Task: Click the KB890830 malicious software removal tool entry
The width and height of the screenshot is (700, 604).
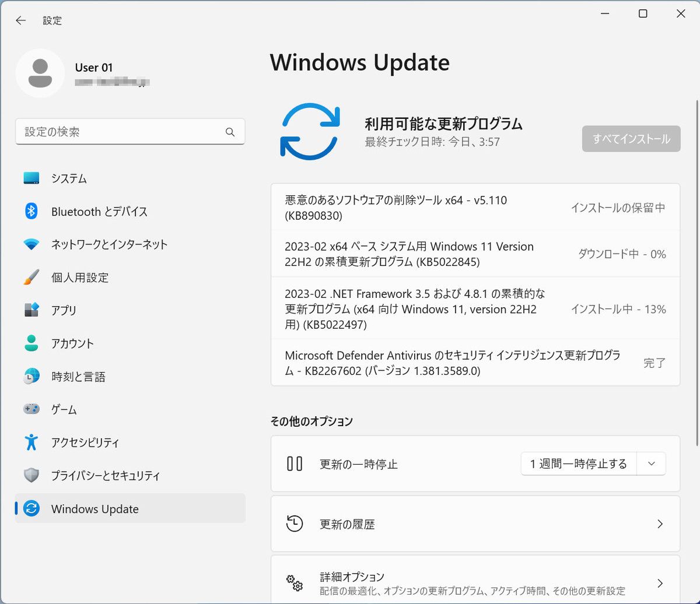Action: (475, 207)
